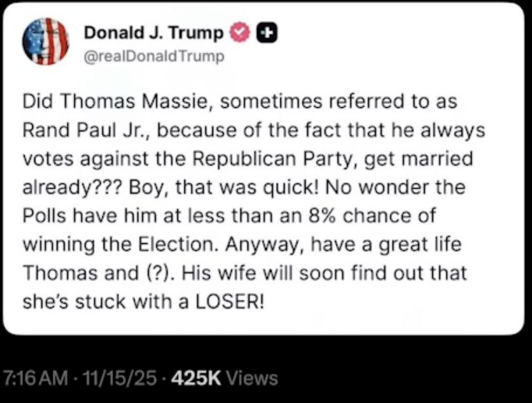The image size is (532, 403).
Task: Click the Views label beside the count
Action: [x=254, y=379]
